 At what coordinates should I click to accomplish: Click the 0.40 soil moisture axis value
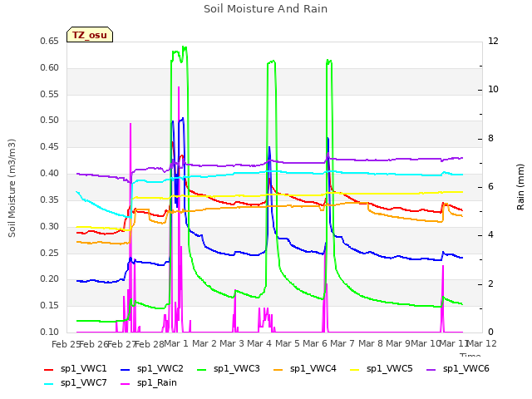50,174
